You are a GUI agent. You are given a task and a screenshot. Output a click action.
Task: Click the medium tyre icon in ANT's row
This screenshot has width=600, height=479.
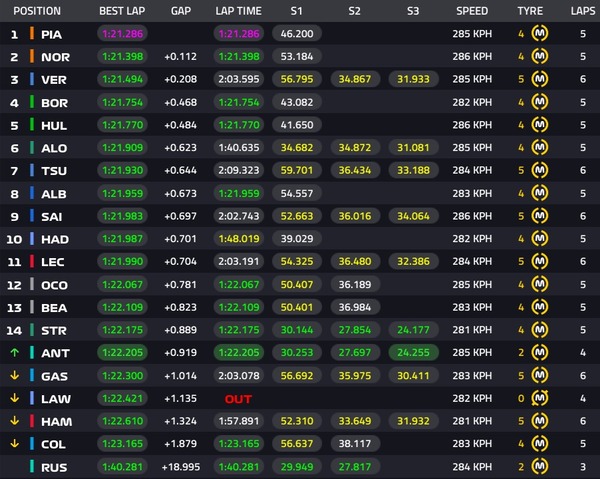point(540,352)
